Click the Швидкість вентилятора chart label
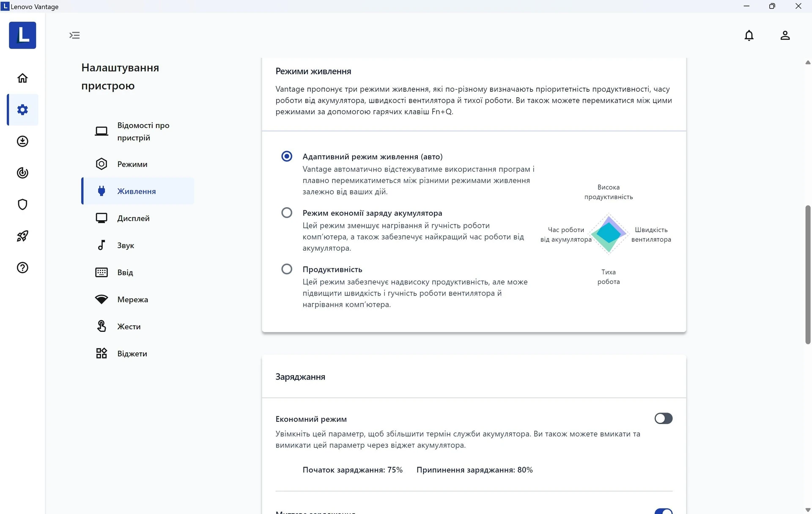This screenshot has height=514, width=812. [x=651, y=235]
